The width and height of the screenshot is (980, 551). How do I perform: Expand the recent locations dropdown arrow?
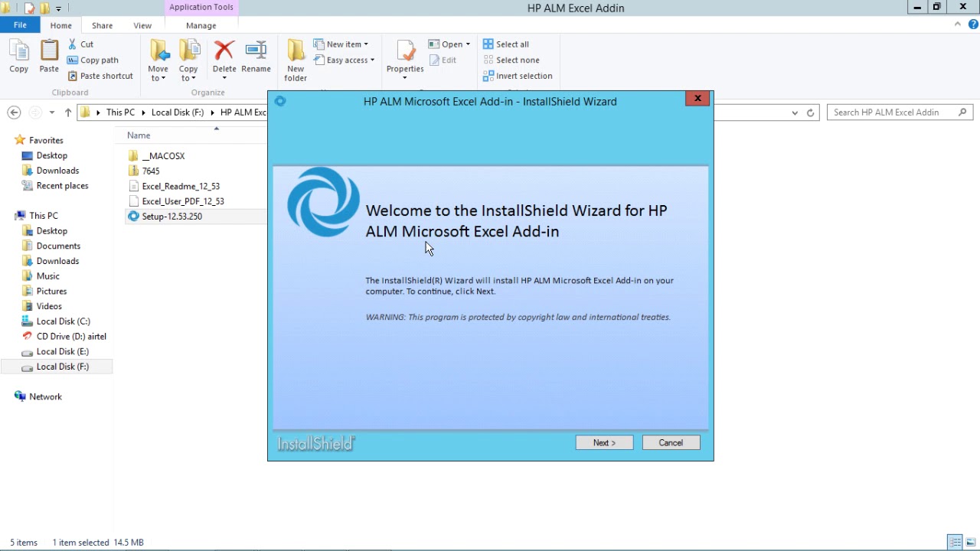(x=51, y=112)
